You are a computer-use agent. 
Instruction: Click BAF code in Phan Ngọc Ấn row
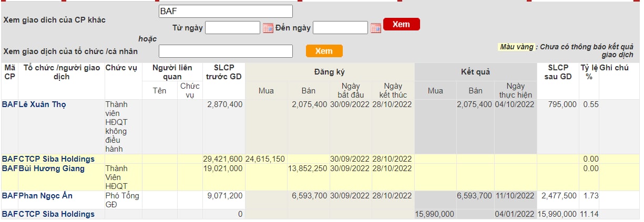(x=10, y=196)
